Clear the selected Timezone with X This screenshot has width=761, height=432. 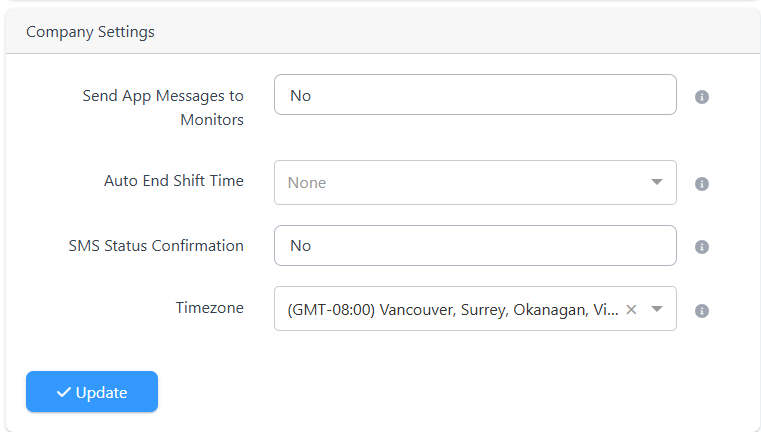point(631,309)
